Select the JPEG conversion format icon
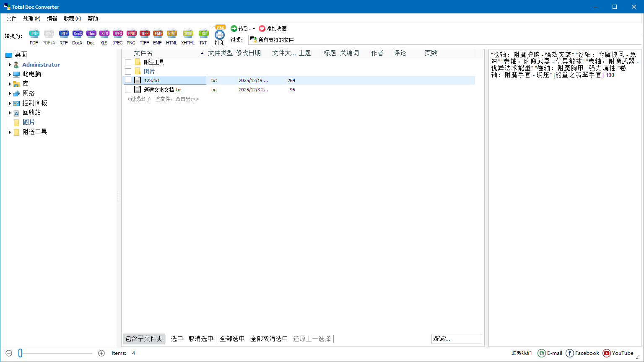This screenshot has height=362, width=644. coord(118,34)
